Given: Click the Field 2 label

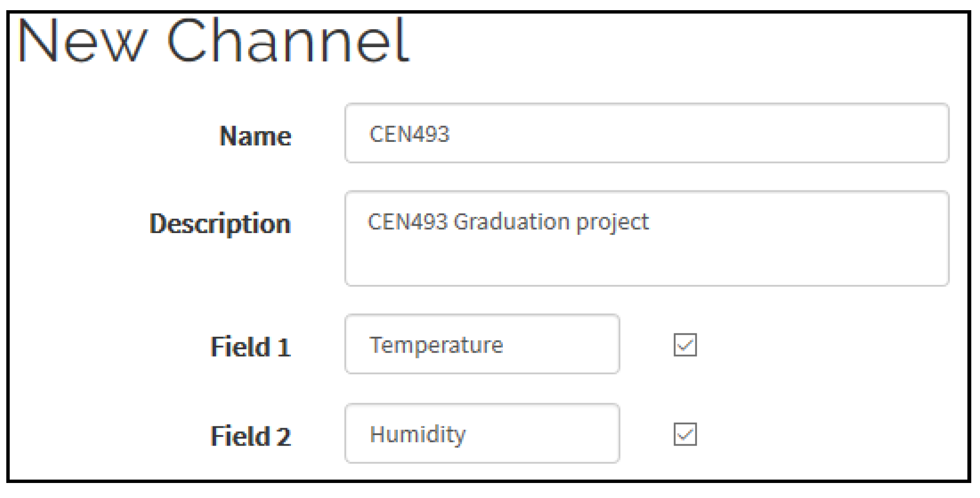Looking at the screenshot, I should (250, 436).
